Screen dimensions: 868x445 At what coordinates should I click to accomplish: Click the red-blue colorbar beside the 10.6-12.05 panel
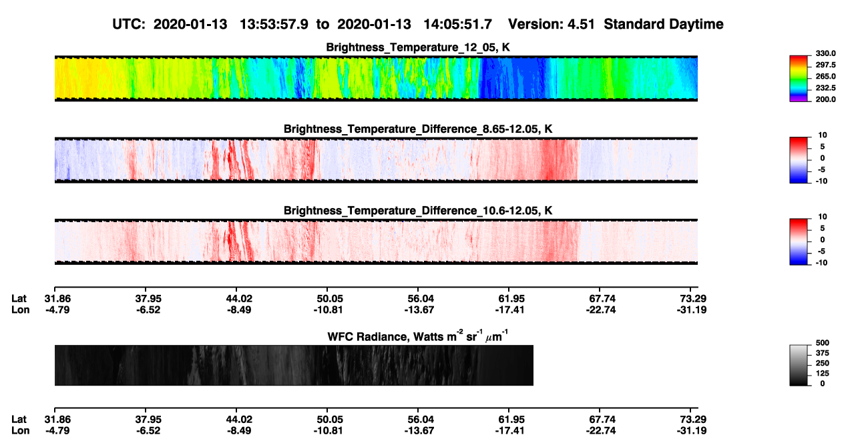800,242
